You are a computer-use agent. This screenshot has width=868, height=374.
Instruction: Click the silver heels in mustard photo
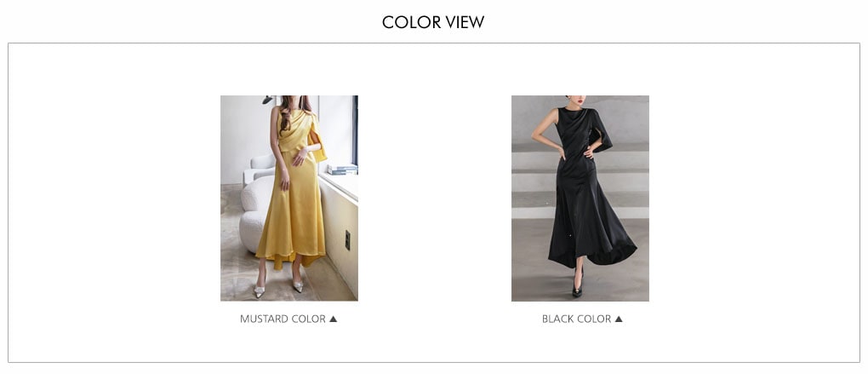coord(278,288)
